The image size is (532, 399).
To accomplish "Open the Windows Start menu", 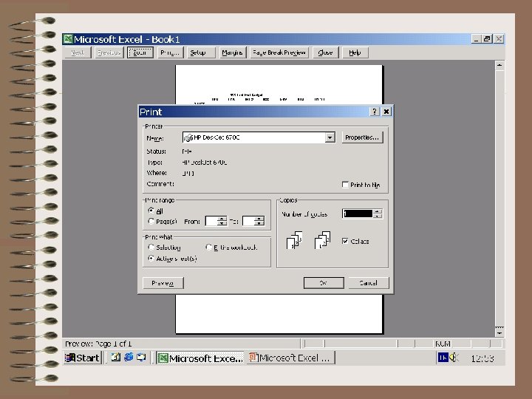I will pyautogui.click(x=83, y=358).
